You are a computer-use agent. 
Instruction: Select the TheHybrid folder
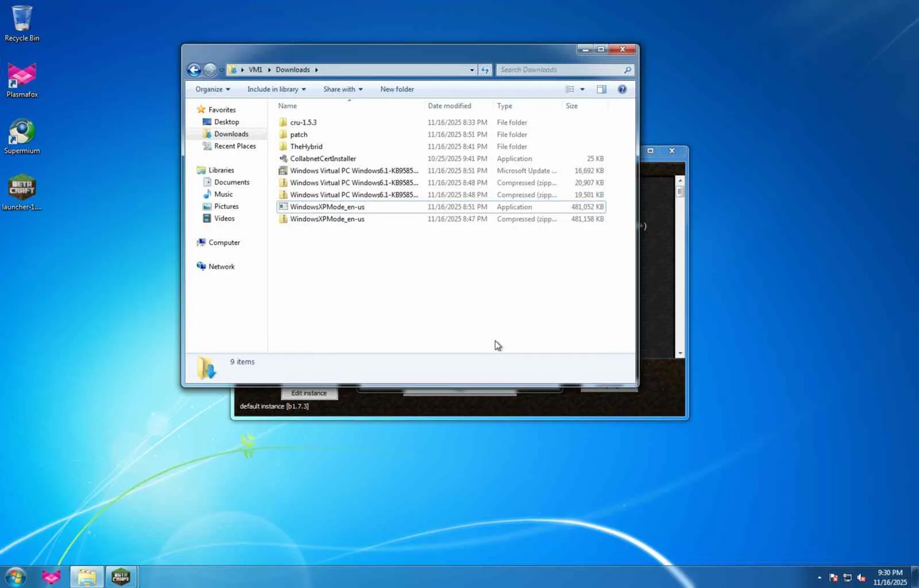click(x=441, y=146)
